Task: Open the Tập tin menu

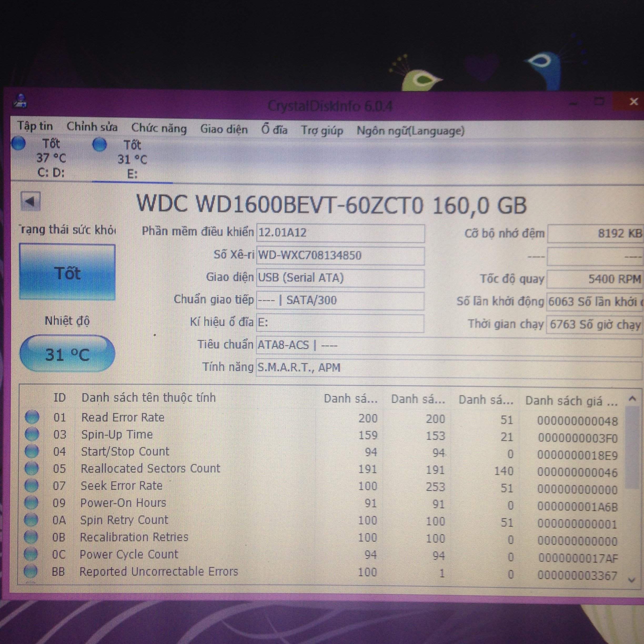Action: pos(35,126)
